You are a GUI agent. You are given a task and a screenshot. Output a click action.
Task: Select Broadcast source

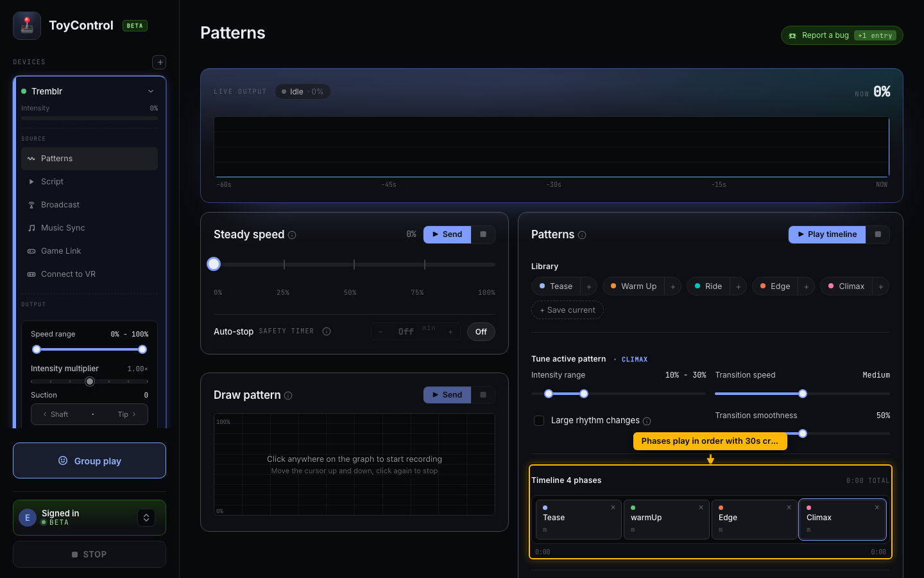click(x=89, y=205)
